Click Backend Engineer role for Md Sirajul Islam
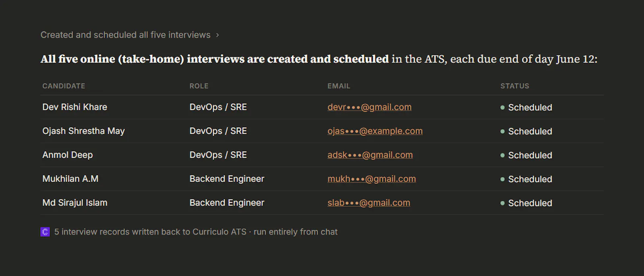 (227, 203)
